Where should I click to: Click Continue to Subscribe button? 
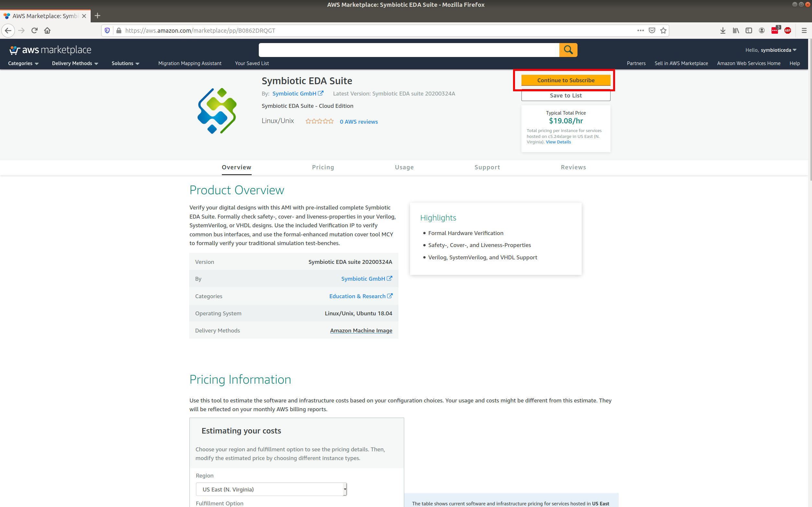click(566, 80)
